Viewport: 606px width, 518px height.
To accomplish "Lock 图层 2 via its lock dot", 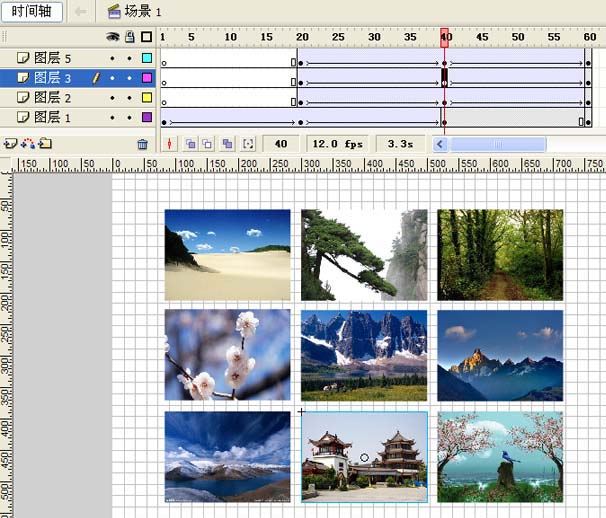I will coord(129,98).
